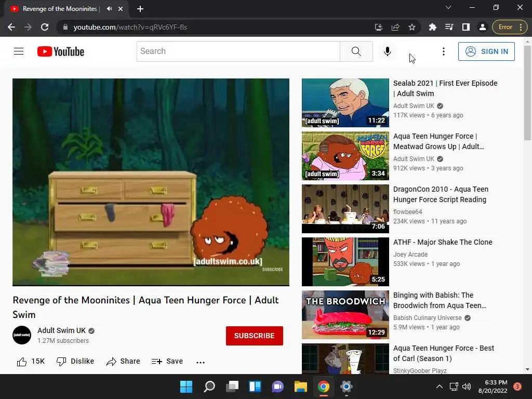This screenshot has width=532, height=399.
Task: Open Sealab 2021 video title link
Action: pos(445,88)
